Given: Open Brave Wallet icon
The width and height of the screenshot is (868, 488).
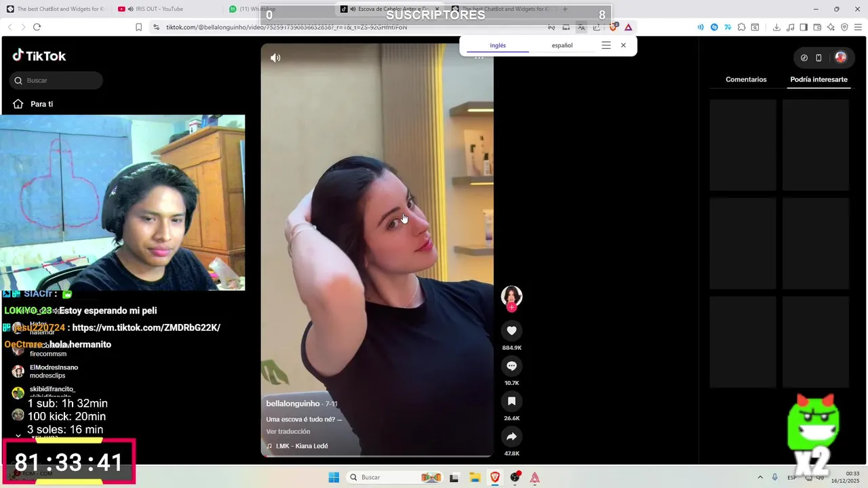Looking at the screenshot, I should 817,27.
